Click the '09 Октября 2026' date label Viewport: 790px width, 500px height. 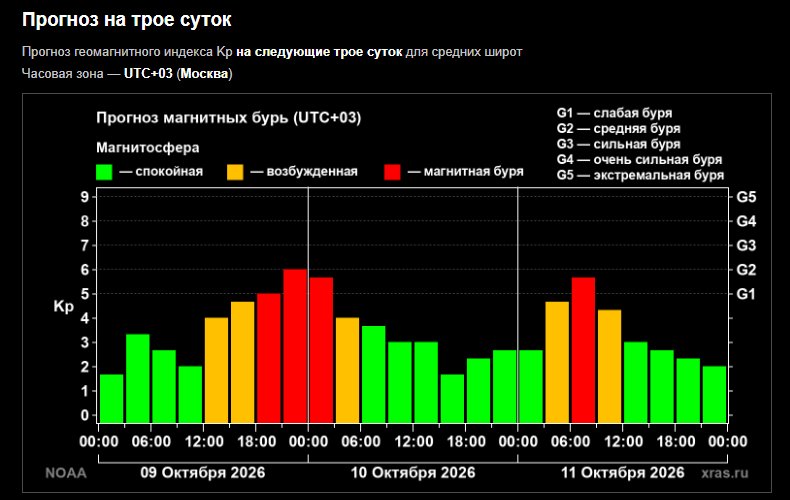[203, 473]
